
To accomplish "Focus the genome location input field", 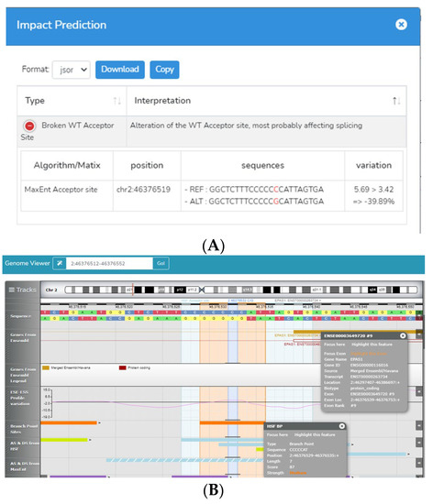I will click(x=109, y=263).
